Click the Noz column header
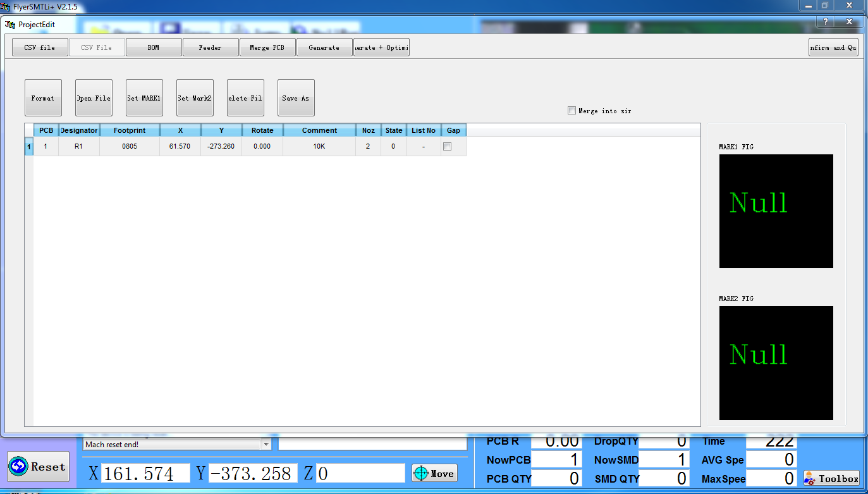 tap(368, 130)
